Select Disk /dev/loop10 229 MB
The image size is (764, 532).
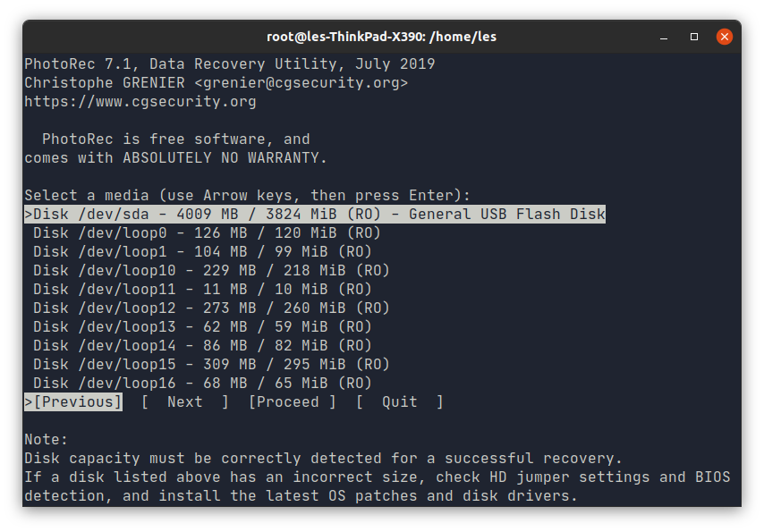coord(211,270)
